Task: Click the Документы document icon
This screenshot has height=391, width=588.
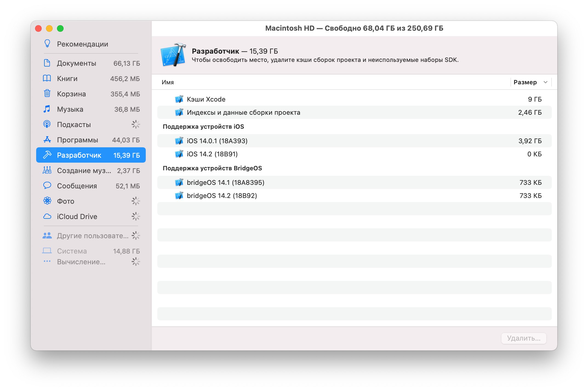Action: click(47, 63)
